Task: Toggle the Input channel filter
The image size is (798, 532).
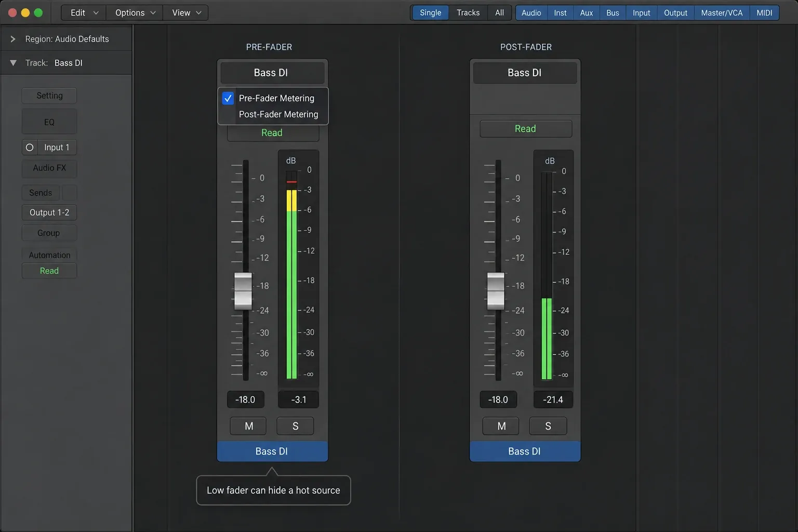Action: [x=641, y=13]
